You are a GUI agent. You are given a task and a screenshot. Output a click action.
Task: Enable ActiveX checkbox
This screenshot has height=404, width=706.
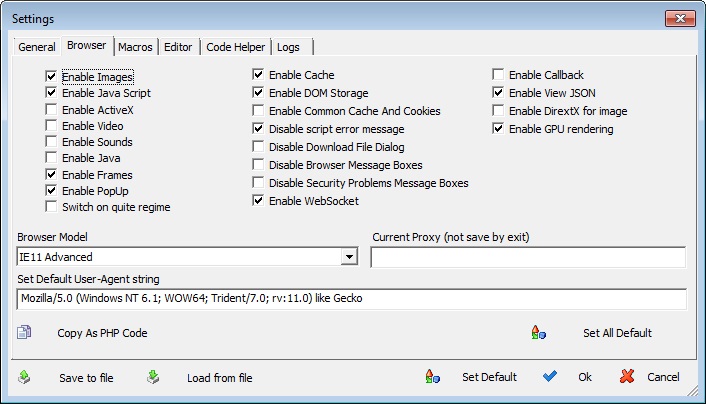coord(51,109)
